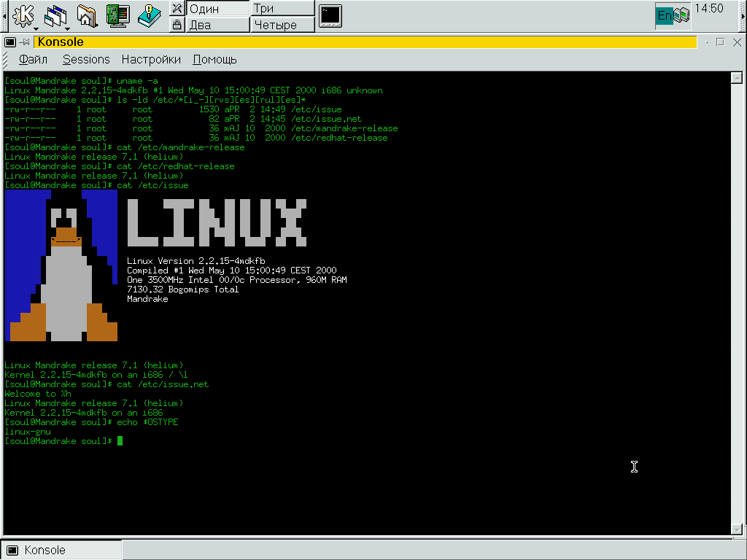Click the '/etc/issue.net' file listing row
Image resolution: width=747 pixels, height=560 pixels.
(x=183, y=119)
